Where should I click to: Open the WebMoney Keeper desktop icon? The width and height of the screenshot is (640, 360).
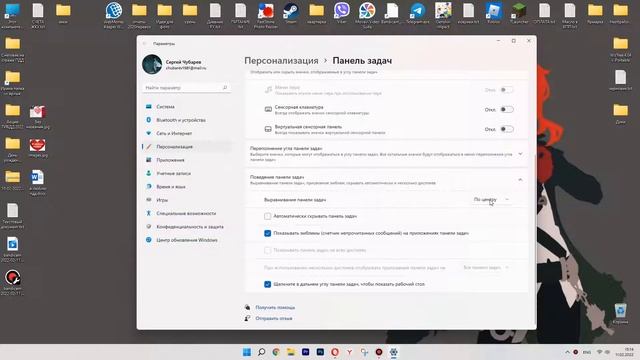pyautogui.click(x=113, y=15)
